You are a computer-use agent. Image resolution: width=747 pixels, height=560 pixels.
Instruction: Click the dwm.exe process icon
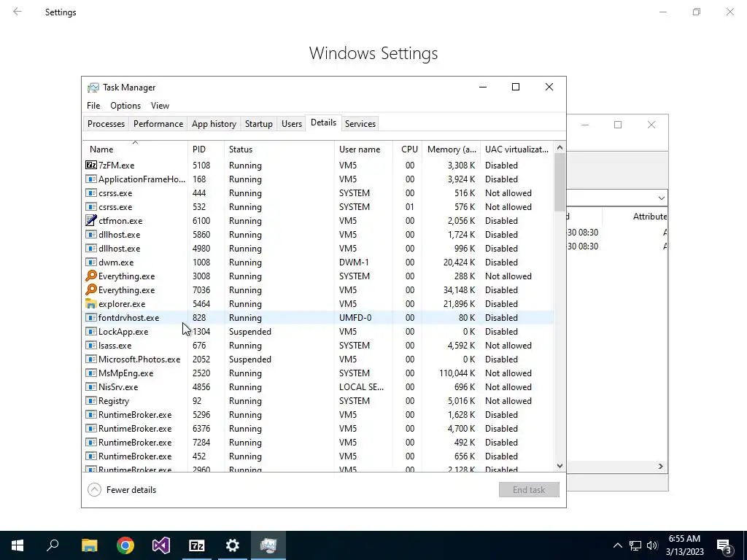coord(91,262)
